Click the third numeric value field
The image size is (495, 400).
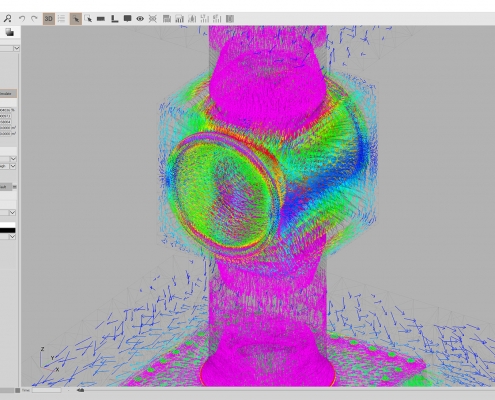pos(6,122)
